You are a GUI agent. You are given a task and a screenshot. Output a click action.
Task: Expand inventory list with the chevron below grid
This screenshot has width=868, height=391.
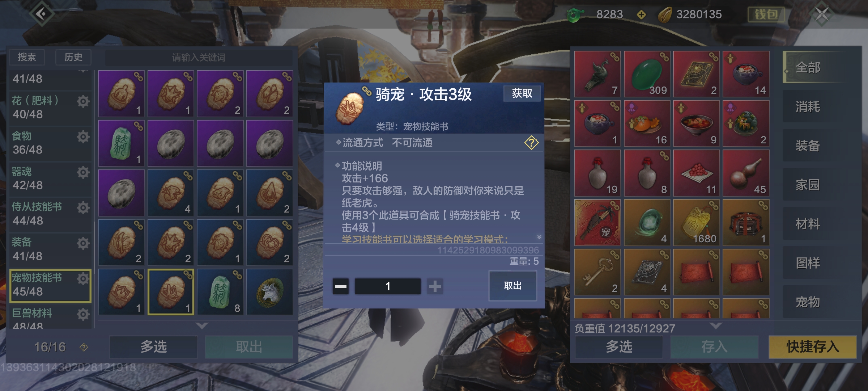[715, 325]
